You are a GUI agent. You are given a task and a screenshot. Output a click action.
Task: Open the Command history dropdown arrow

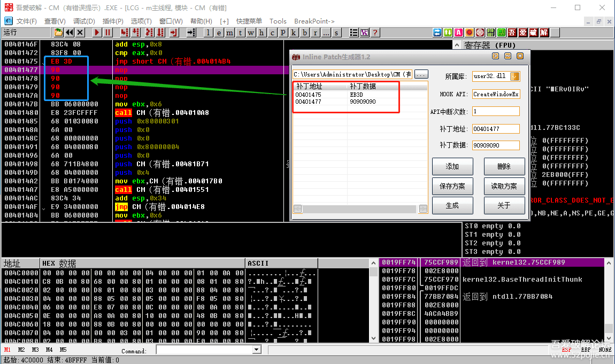(x=256, y=350)
